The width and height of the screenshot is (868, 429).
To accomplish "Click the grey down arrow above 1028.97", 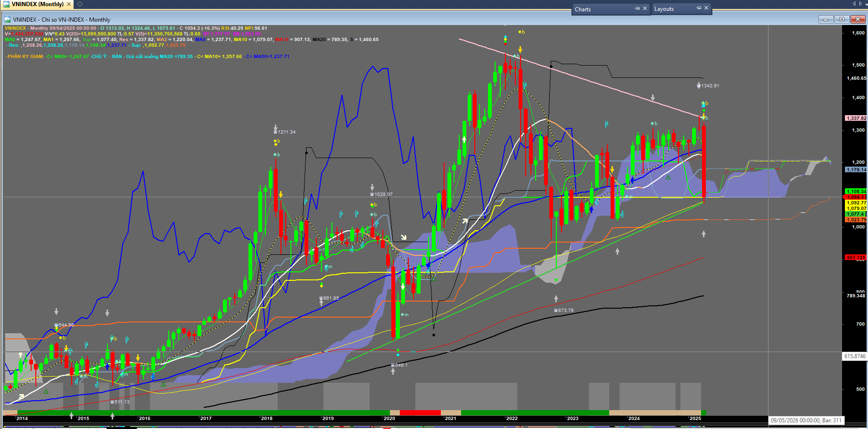I will (x=372, y=187).
